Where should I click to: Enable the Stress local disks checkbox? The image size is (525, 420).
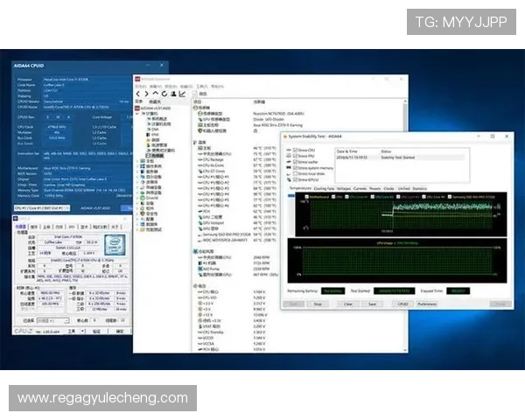click(295, 173)
